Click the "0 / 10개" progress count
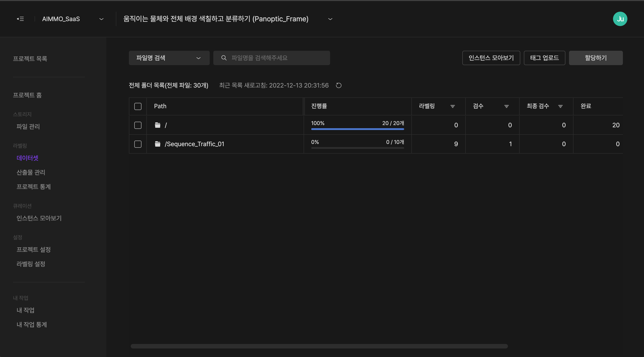644x357 pixels. click(x=395, y=142)
